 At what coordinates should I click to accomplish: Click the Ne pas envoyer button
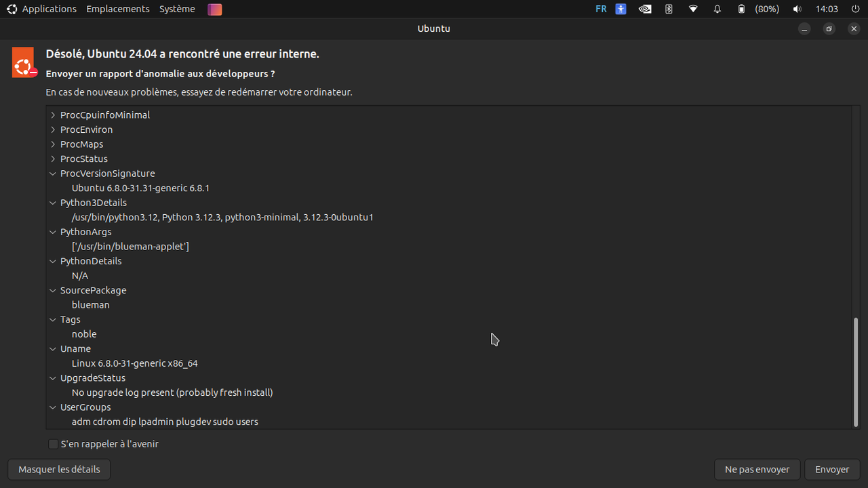[757, 469]
